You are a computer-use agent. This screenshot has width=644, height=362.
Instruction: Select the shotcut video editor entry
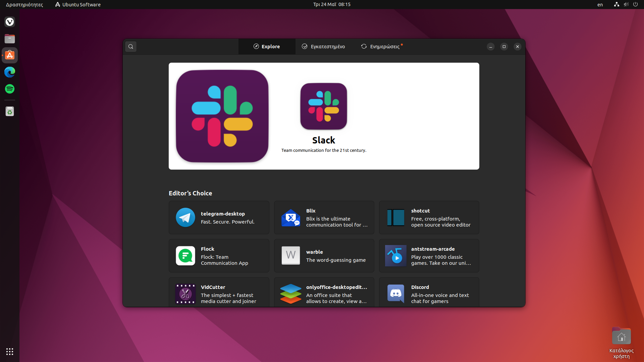[x=429, y=218]
